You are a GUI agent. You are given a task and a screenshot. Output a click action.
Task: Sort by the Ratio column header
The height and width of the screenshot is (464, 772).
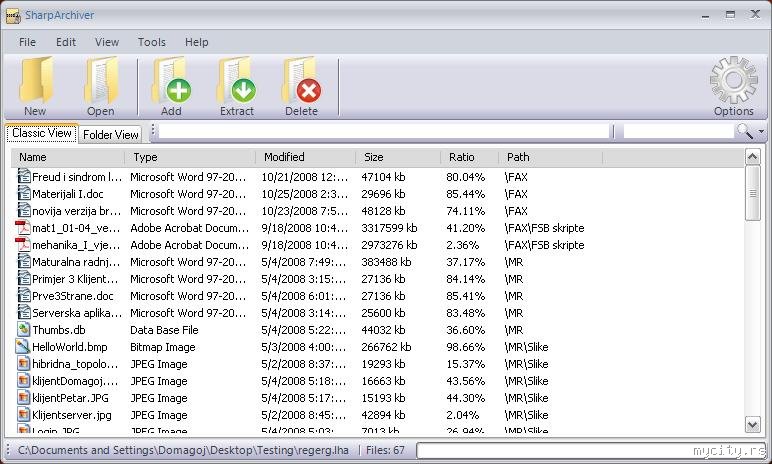click(470, 157)
